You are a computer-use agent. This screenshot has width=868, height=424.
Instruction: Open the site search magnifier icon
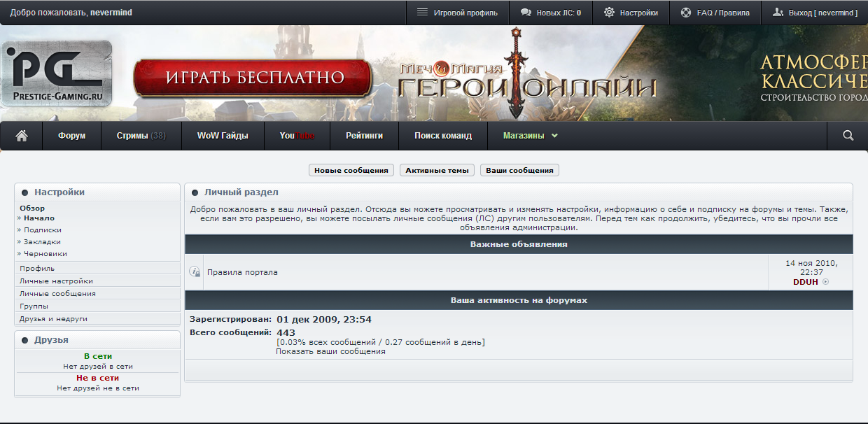point(848,136)
